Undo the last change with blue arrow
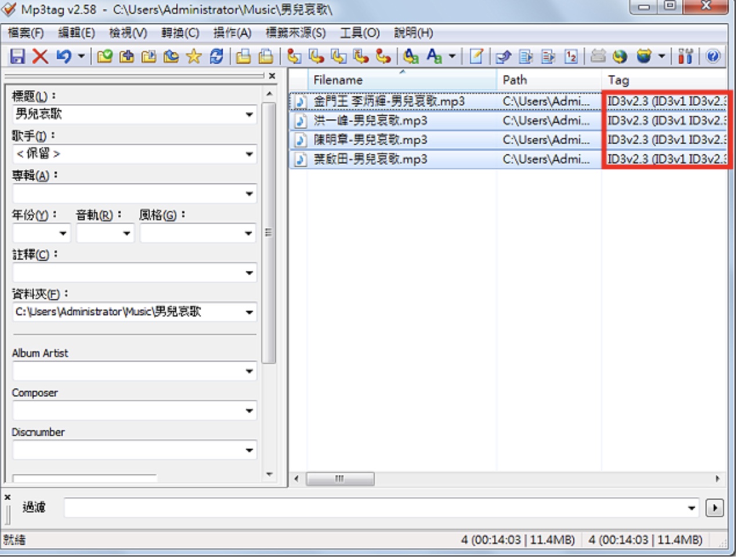Image resolution: width=738 pixels, height=560 pixels. point(63,56)
